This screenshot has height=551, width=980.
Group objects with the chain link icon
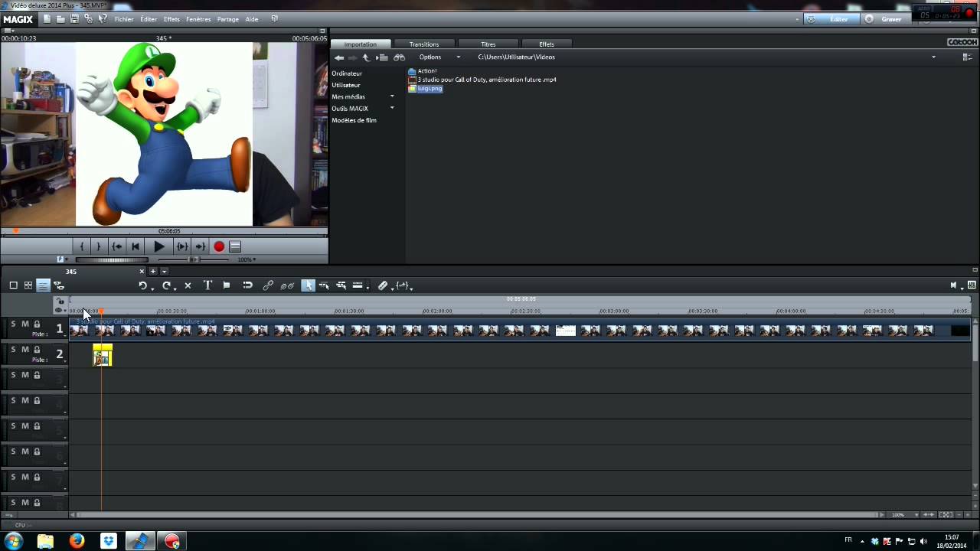click(x=268, y=285)
